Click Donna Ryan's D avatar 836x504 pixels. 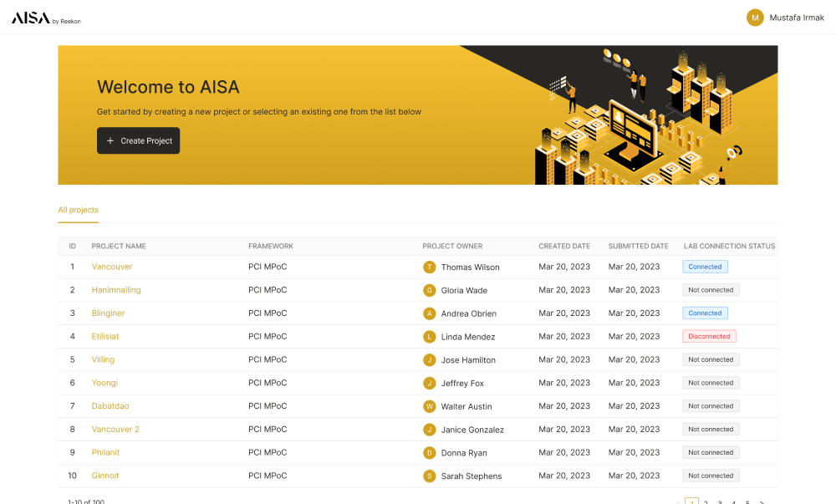[x=429, y=453]
